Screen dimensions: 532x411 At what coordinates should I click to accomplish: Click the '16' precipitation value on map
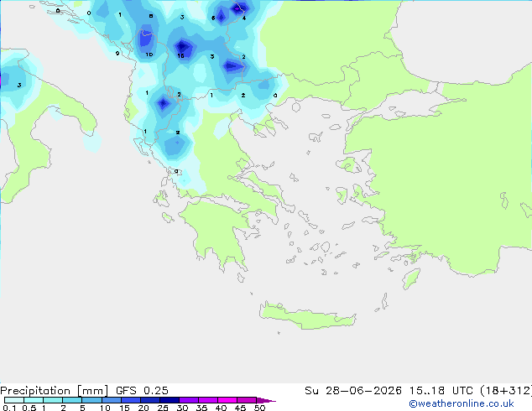(180, 55)
